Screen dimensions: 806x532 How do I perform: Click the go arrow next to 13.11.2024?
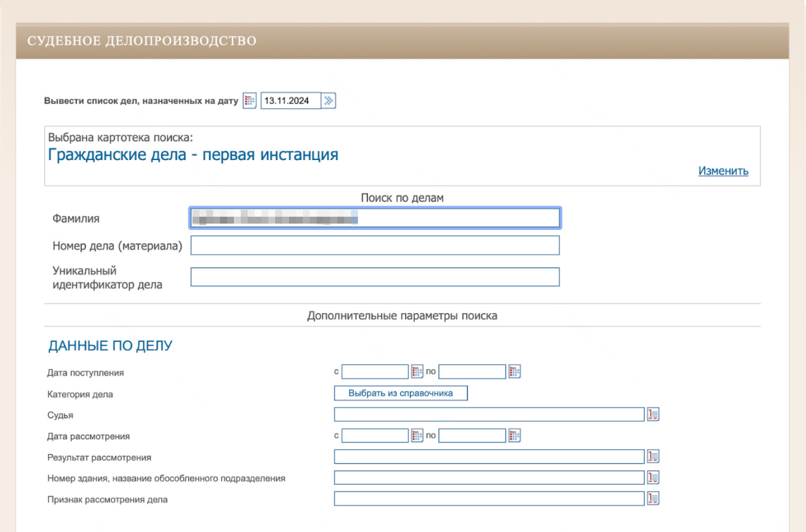pos(329,101)
